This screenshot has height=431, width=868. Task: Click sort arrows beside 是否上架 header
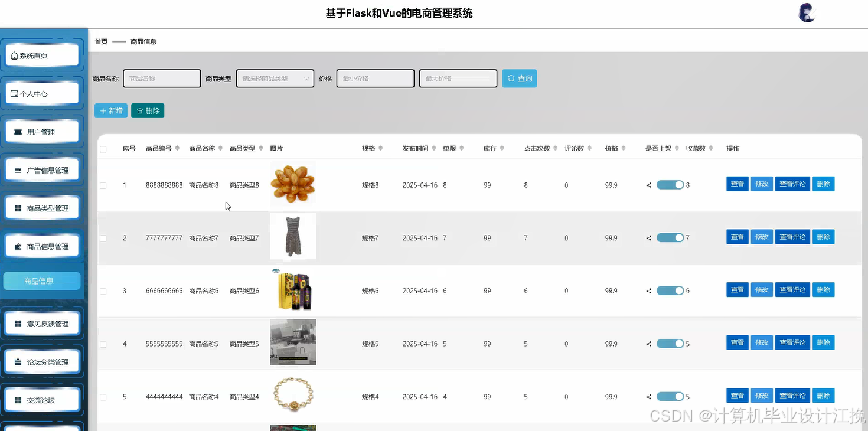[x=677, y=148]
